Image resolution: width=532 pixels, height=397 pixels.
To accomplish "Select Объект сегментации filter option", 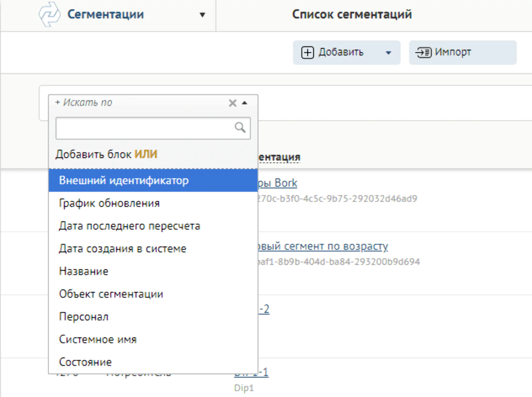I will click(x=153, y=294).
